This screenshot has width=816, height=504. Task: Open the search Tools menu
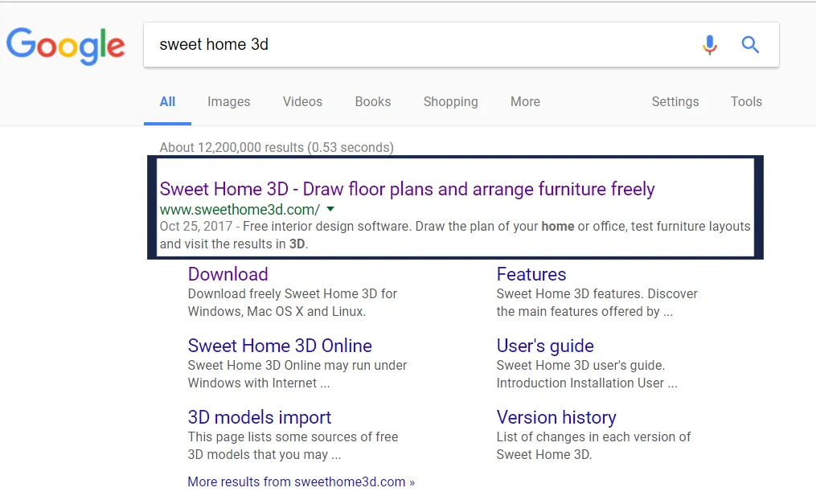pyautogui.click(x=746, y=101)
